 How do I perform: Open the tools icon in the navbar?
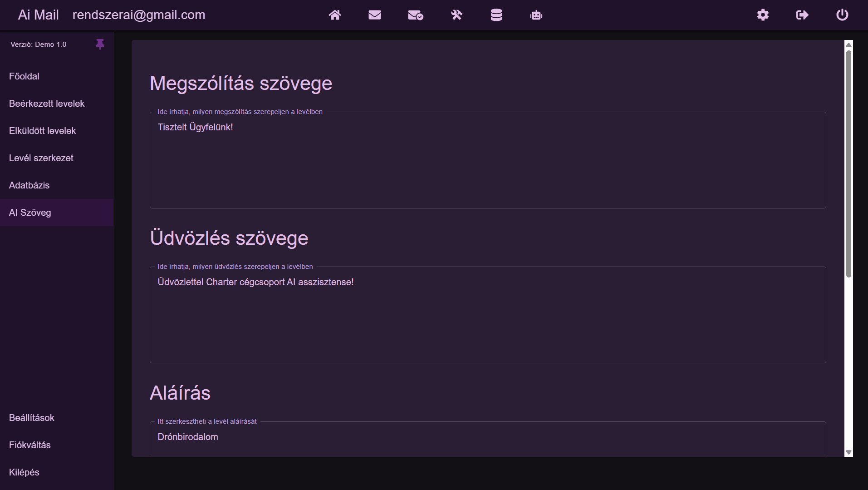(456, 15)
